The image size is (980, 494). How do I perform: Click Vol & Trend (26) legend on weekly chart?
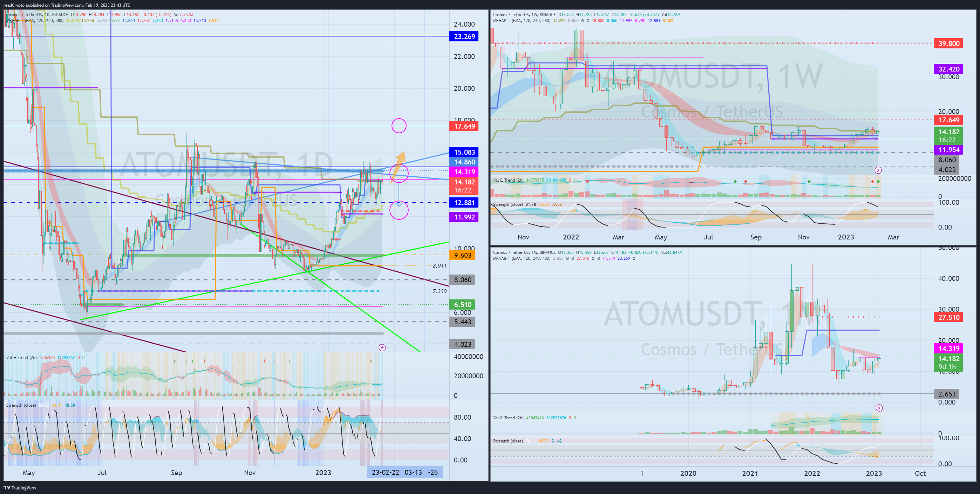tap(508, 180)
